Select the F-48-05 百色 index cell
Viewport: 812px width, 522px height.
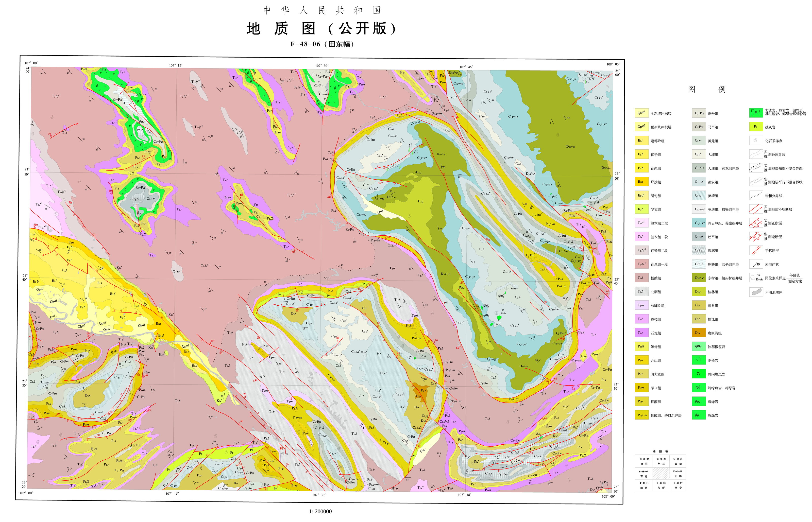pos(644,473)
